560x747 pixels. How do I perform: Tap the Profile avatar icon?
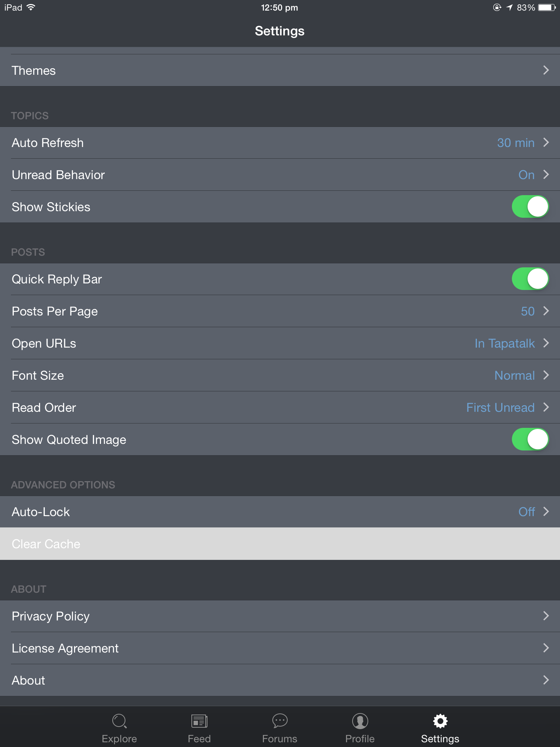pyautogui.click(x=360, y=721)
